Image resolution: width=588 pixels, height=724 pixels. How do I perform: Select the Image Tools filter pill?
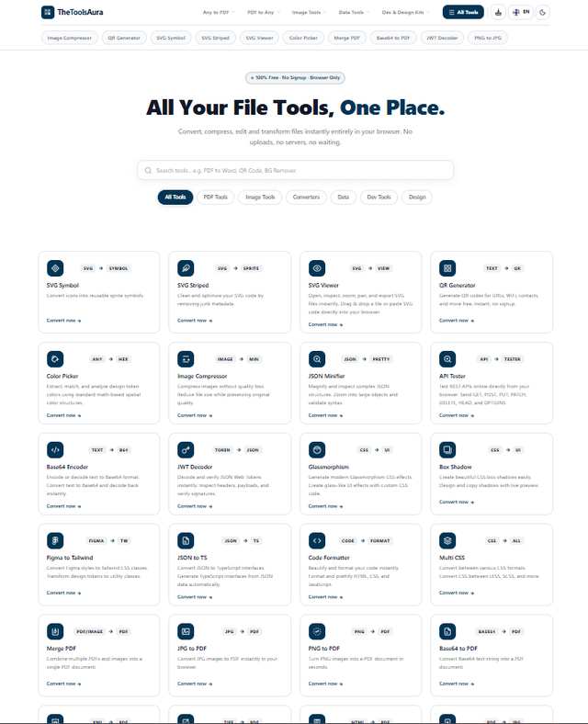tap(260, 198)
